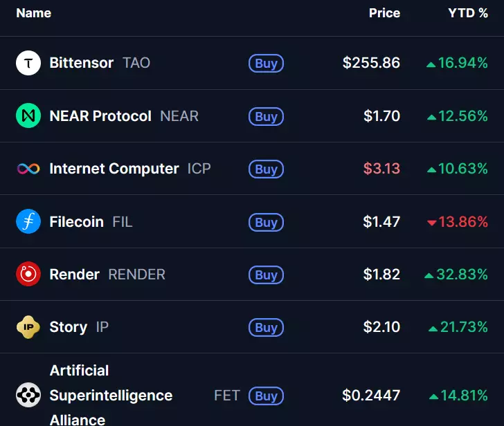Click the Artificial Superintelligence Alliance logo
The height and width of the screenshot is (426, 504).
(28, 396)
